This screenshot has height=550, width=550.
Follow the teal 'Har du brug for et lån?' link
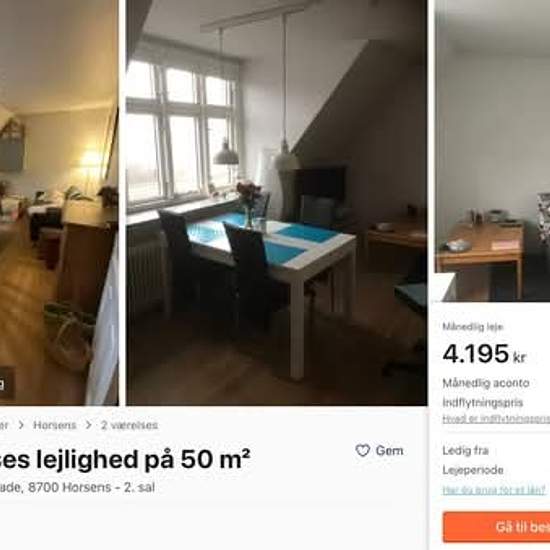point(494,490)
